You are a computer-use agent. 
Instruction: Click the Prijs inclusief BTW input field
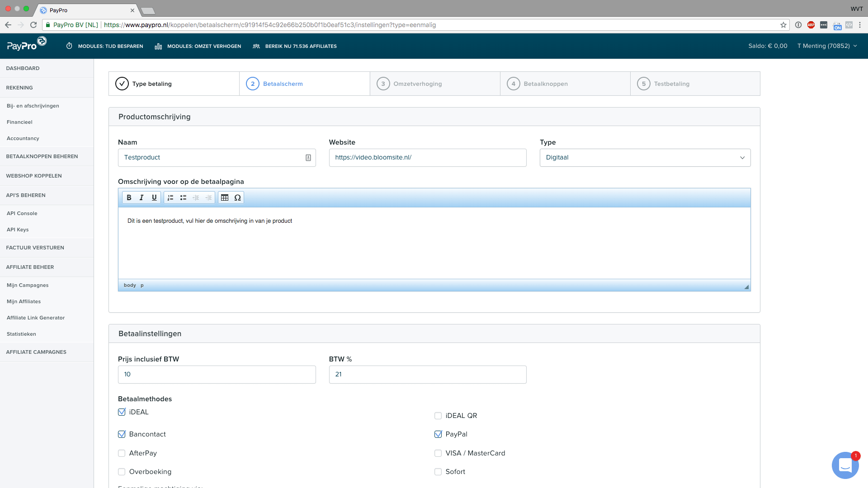[217, 375]
